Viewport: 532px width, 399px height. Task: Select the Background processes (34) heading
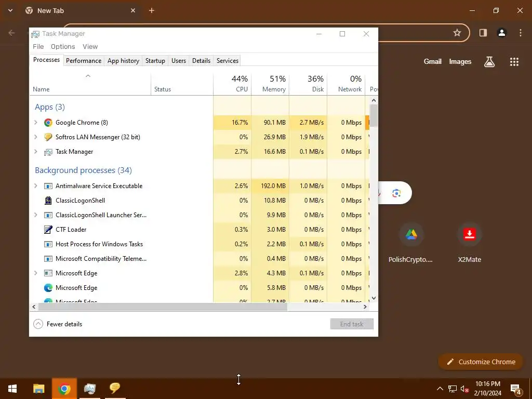(83, 170)
